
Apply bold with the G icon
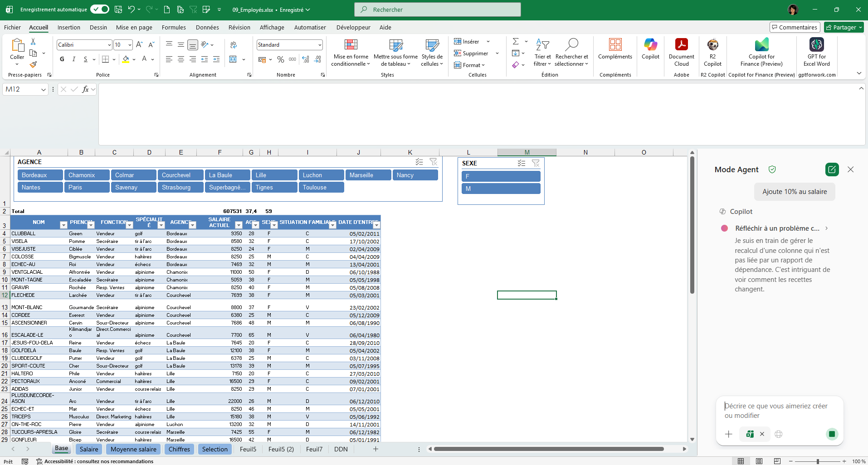[62, 59]
